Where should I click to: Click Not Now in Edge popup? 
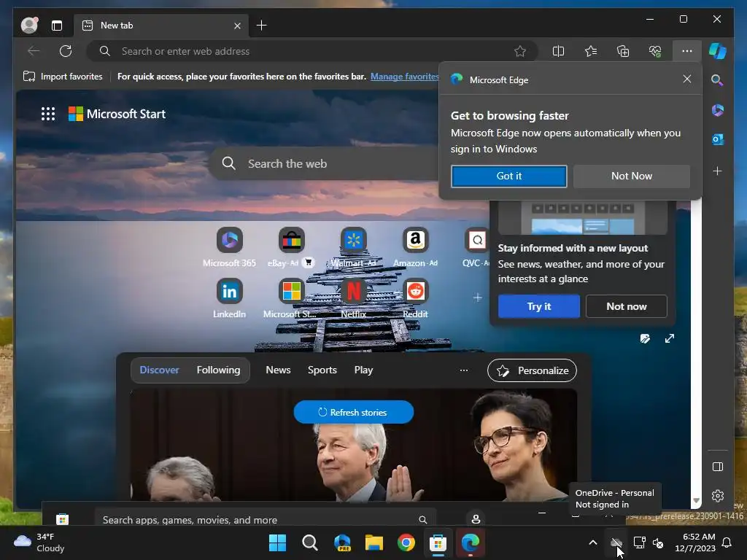pos(632,176)
